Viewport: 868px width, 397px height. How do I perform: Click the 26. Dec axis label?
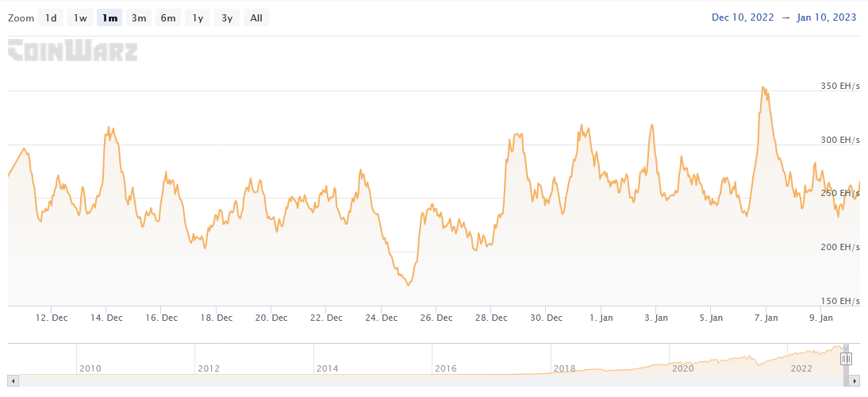[x=436, y=318]
